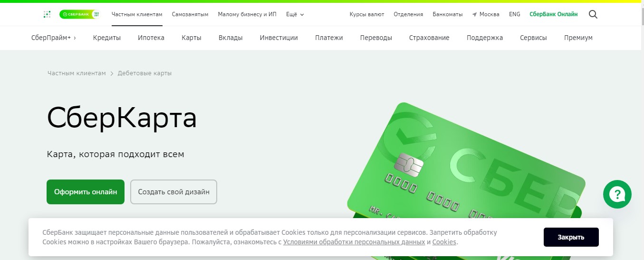The width and height of the screenshot is (644, 260).
Task: Click Частным клиентам breadcrumb link
Action: (77, 73)
